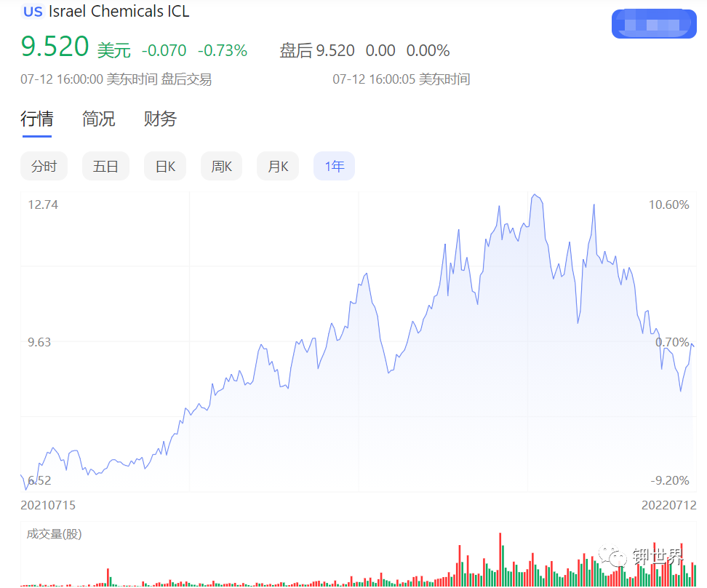Click the 9.520 current price
This screenshot has width=707, height=588.
tap(55, 47)
